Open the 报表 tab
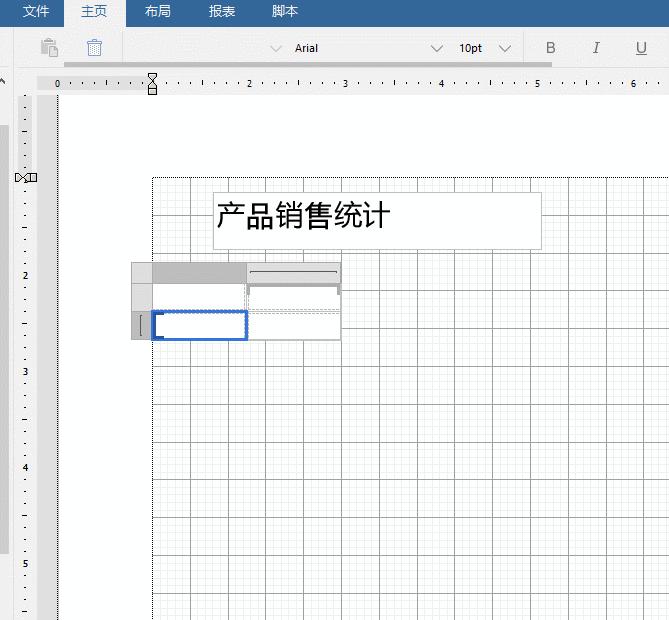This screenshot has width=669, height=620. coord(221,12)
